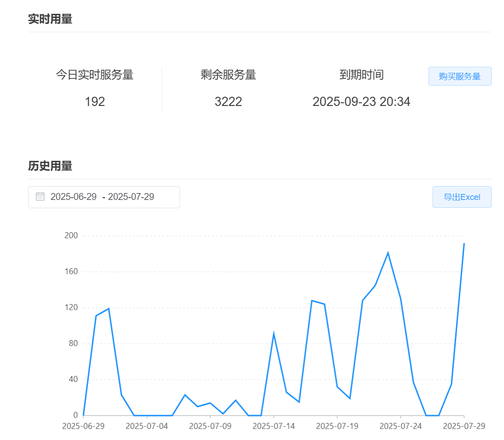Click the 实时用量 section heading
The width and height of the screenshot is (504, 440).
coord(50,19)
